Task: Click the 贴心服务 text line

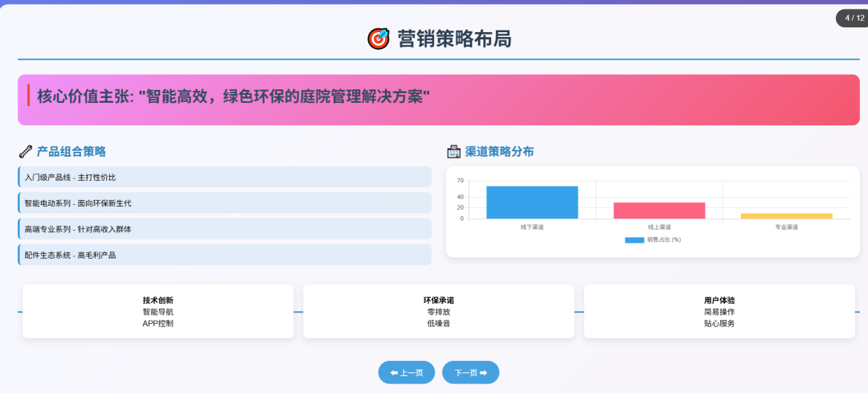Action: tap(719, 323)
